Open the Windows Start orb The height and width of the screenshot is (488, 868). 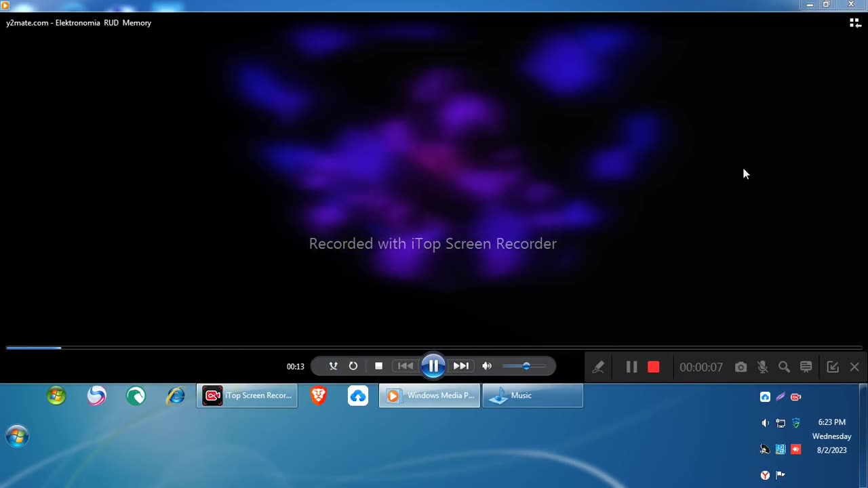(17, 436)
